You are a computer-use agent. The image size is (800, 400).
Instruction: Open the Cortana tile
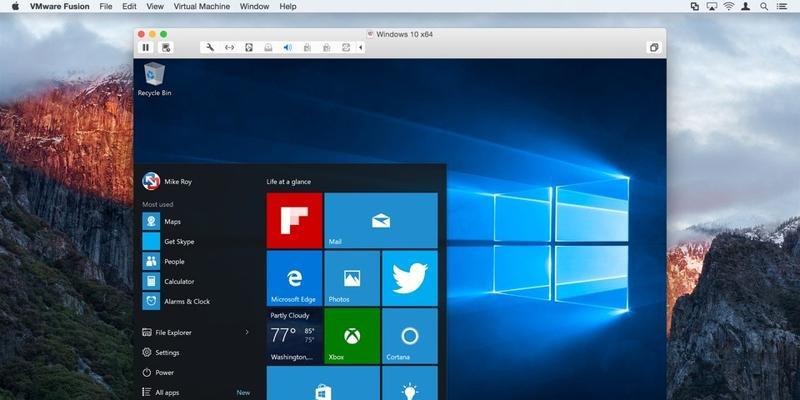click(410, 336)
